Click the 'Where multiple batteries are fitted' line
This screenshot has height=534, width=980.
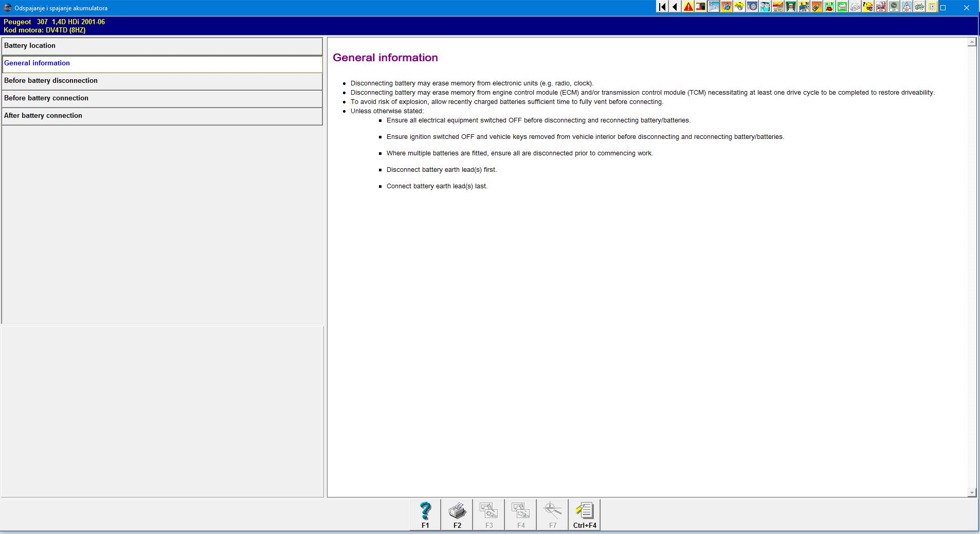520,153
